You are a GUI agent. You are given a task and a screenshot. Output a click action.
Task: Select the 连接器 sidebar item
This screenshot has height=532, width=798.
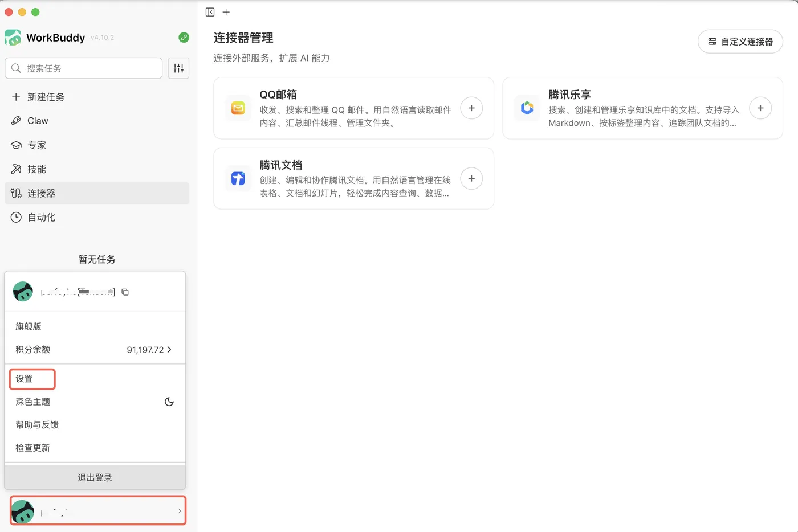[97, 193]
